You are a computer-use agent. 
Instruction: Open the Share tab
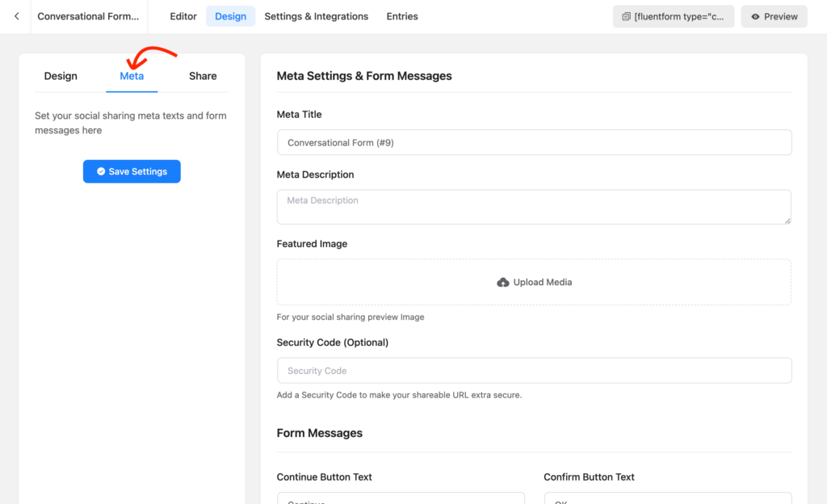pos(203,76)
